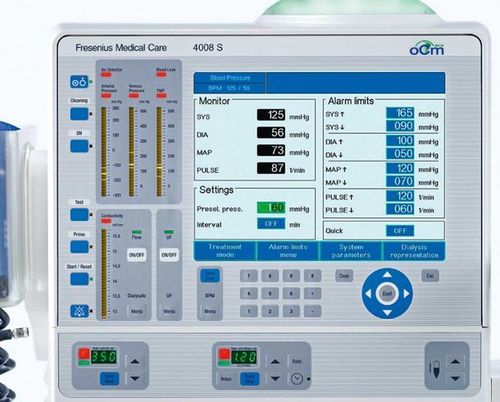
Task: Click the drip chamber level icon
Action: (436, 370)
